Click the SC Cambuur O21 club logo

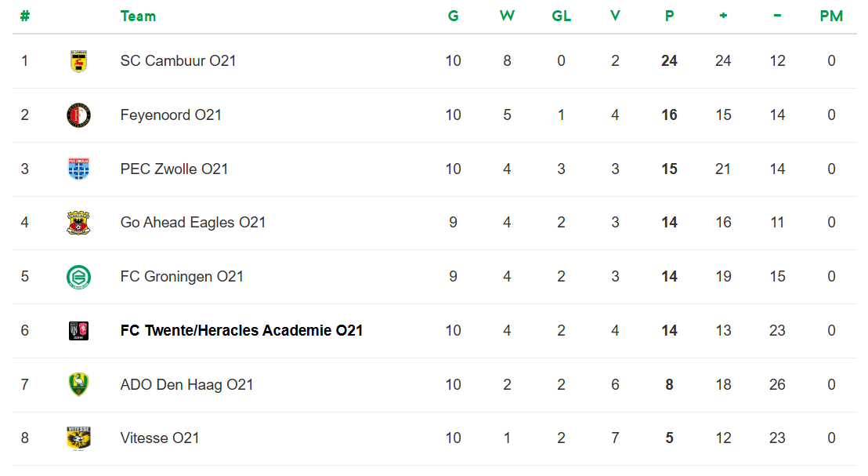click(78, 61)
